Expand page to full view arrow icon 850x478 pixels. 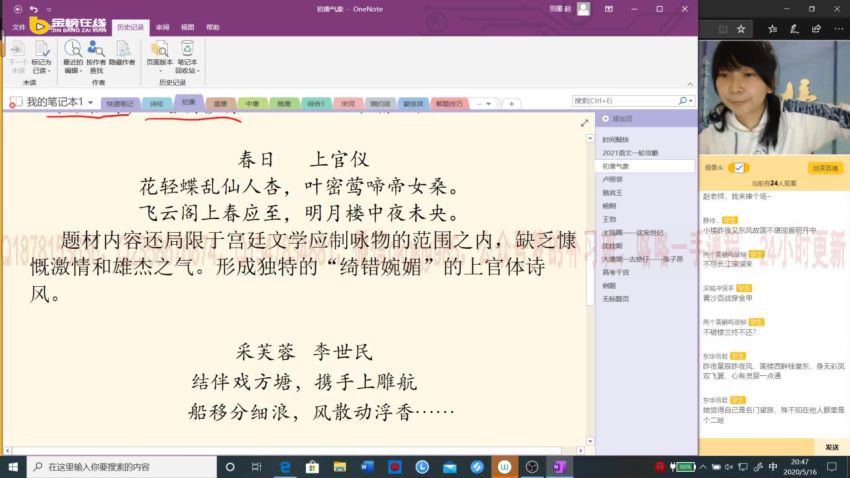(585, 123)
